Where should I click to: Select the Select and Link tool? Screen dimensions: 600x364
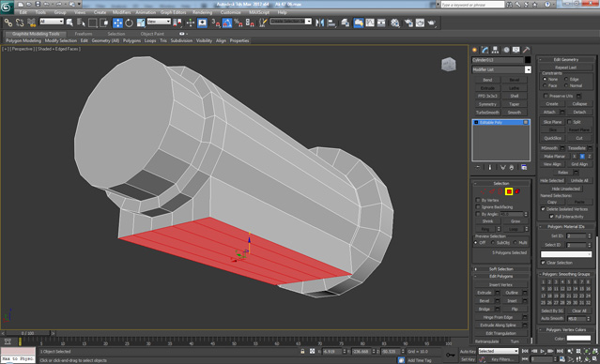pyautogui.click(x=8, y=23)
